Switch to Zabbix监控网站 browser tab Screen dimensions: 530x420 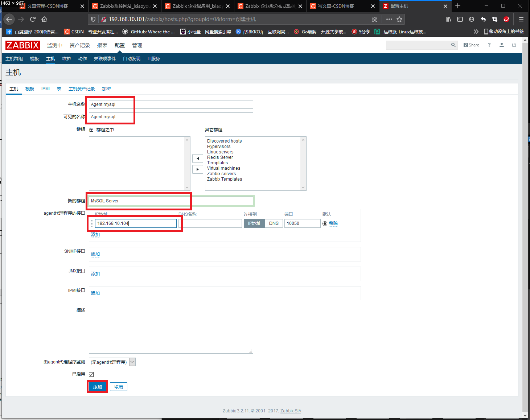coord(125,6)
